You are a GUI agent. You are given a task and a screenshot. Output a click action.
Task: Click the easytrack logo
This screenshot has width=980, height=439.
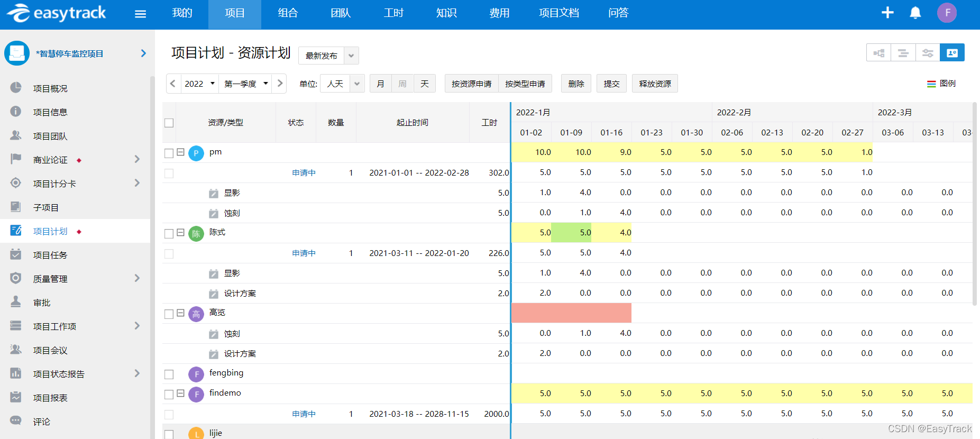coord(57,13)
